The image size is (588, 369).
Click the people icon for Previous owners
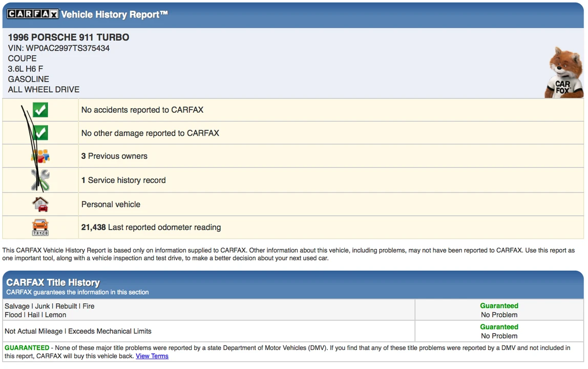pos(40,156)
